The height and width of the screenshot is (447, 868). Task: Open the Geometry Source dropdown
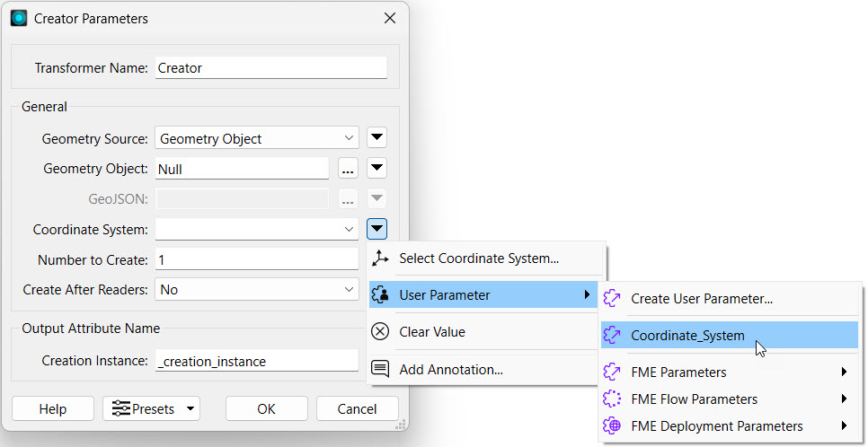pyautogui.click(x=257, y=138)
